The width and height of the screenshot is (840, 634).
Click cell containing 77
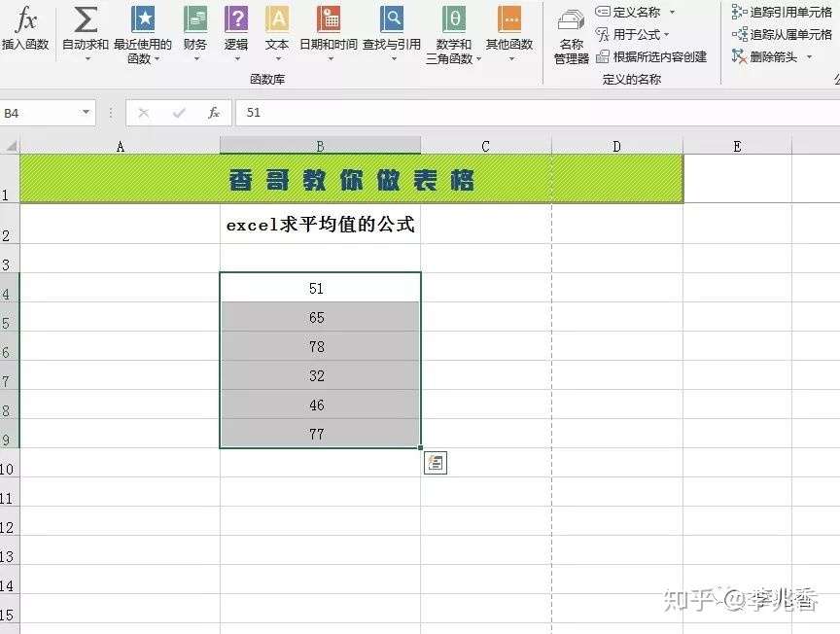coord(321,433)
